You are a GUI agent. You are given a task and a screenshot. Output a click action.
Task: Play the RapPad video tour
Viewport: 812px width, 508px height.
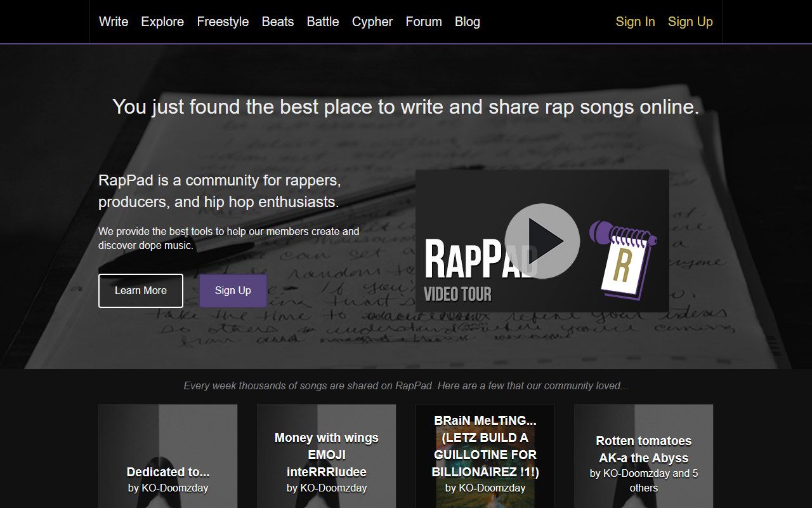(542, 241)
